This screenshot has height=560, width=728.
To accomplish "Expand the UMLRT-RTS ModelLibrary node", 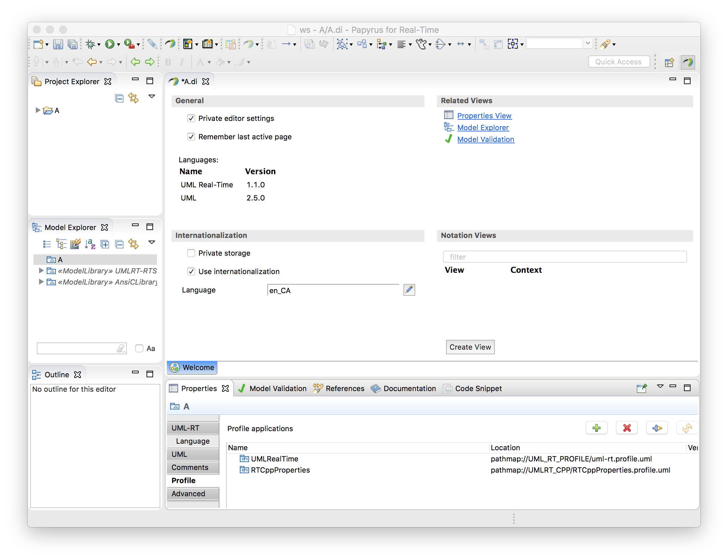I will click(41, 270).
